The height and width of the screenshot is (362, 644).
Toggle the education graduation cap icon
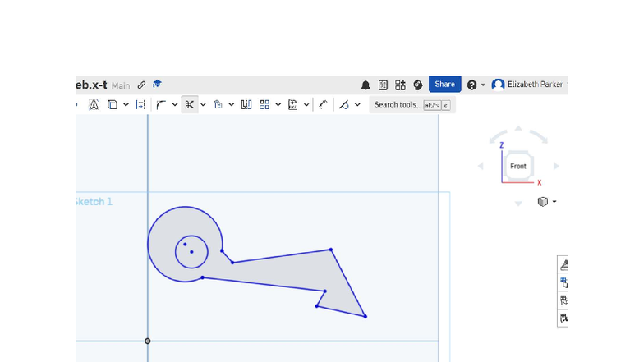pos(157,84)
